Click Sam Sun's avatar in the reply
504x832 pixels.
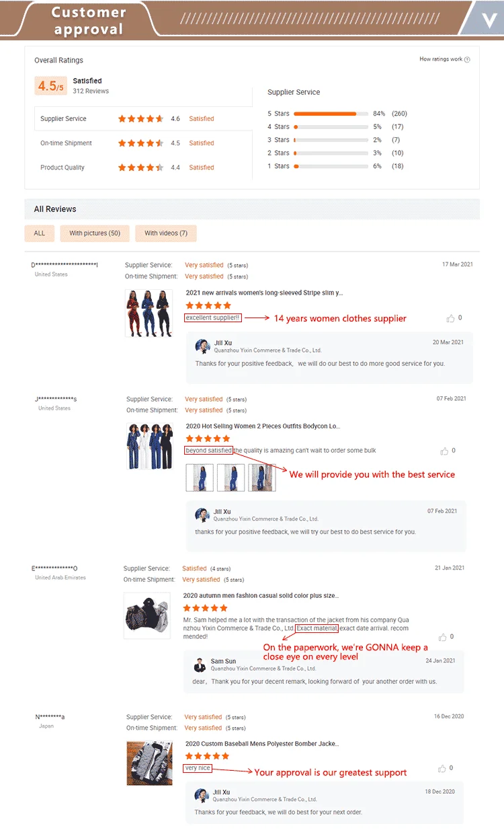click(200, 665)
